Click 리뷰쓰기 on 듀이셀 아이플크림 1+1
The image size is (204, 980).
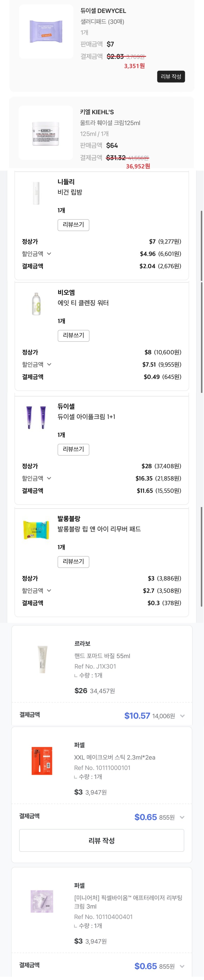coord(73,450)
